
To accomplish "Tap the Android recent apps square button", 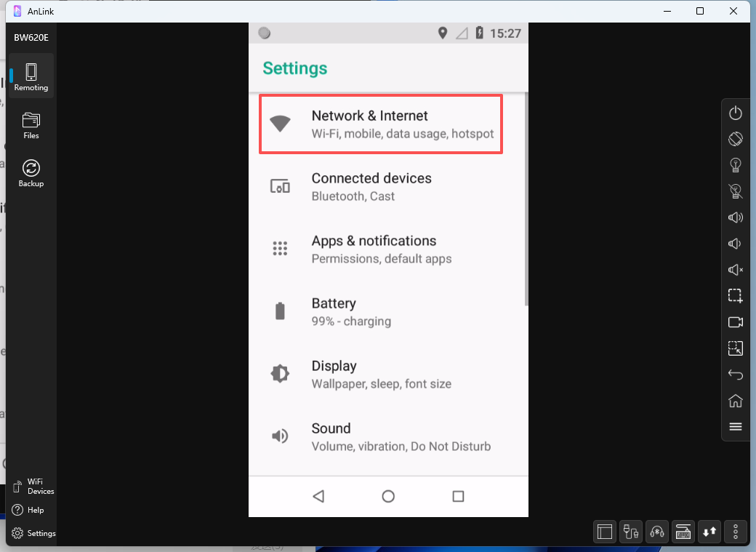I will [x=458, y=496].
